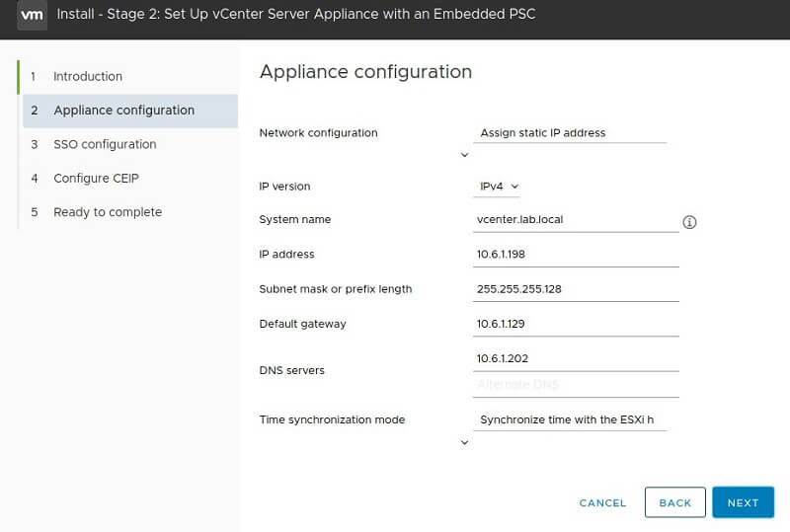Select the Ready to complete step
The image size is (790, 532).
tap(107, 212)
